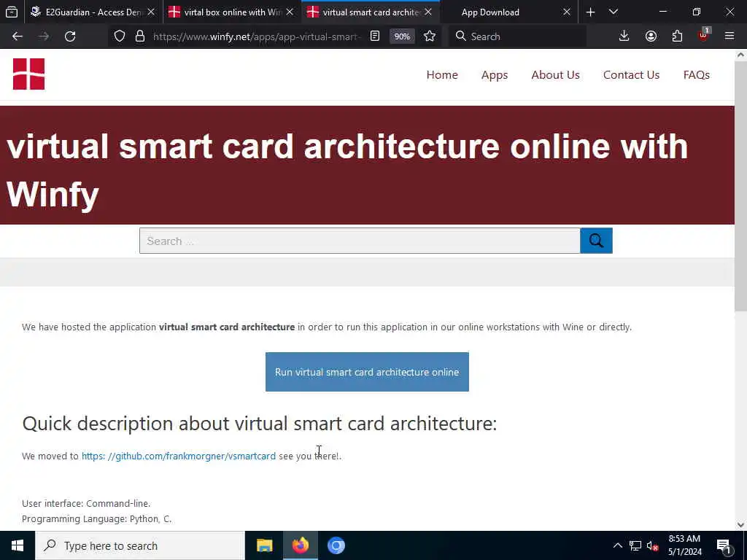Reload the current page
747x560 pixels.
(70, 36)
